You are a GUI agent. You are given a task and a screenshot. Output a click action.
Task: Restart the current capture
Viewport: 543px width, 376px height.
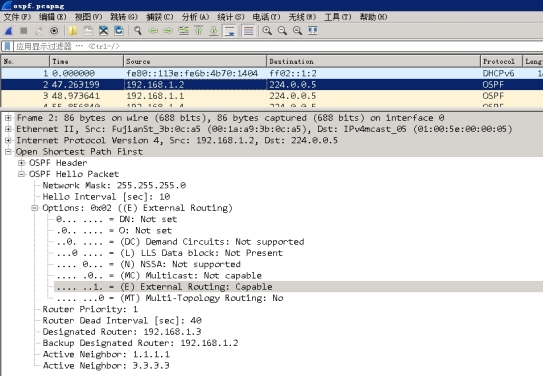[x=39, y=31]
